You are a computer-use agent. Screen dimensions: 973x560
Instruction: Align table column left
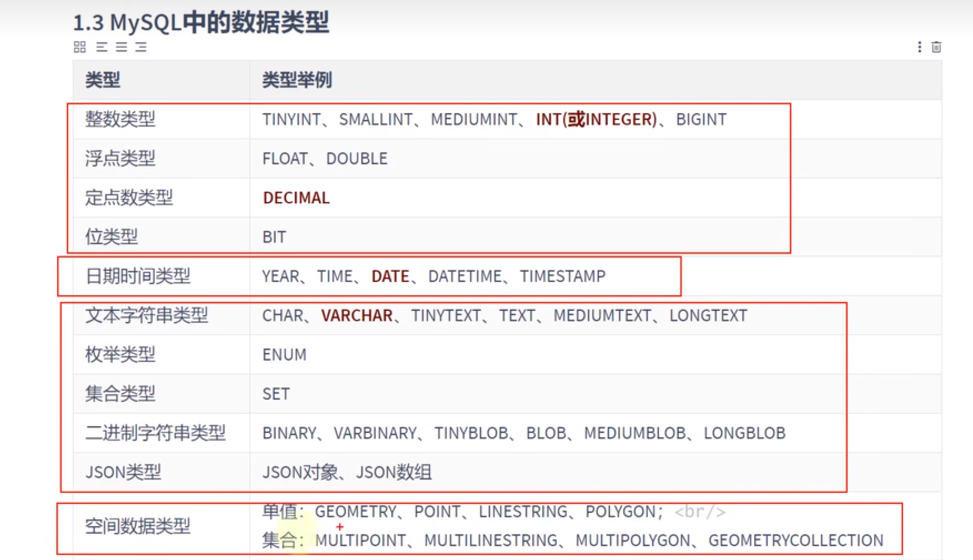tap(102, 47)
